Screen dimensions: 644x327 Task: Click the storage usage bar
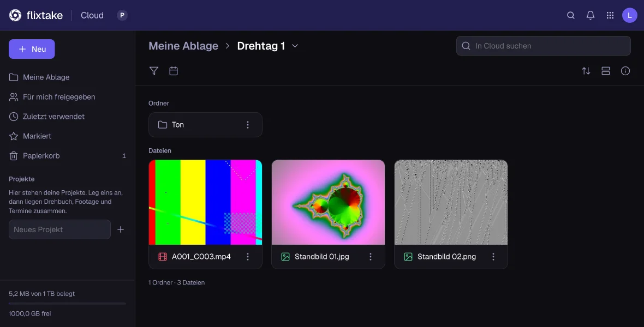(67, 304)
